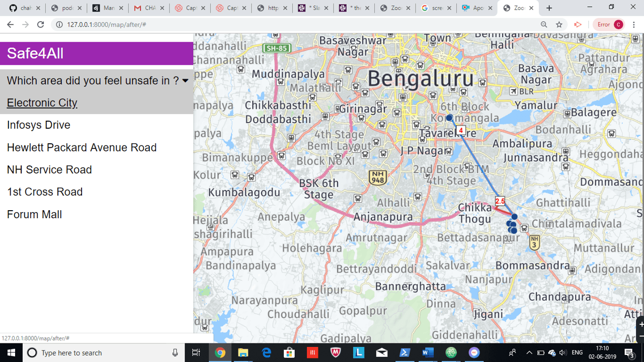This screenshot has height=362, width=644.
Task: Open the Mail app from the taskbar
Action: [382, 352]
